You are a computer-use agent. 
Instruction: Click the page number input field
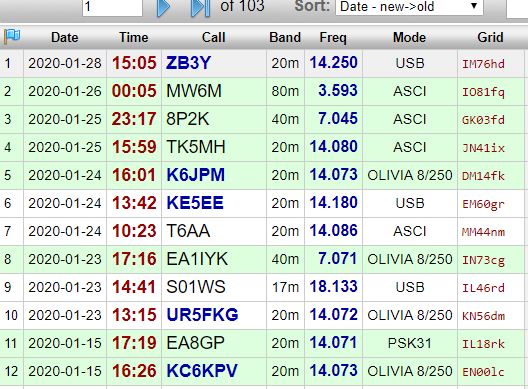[x=112, y=7]
